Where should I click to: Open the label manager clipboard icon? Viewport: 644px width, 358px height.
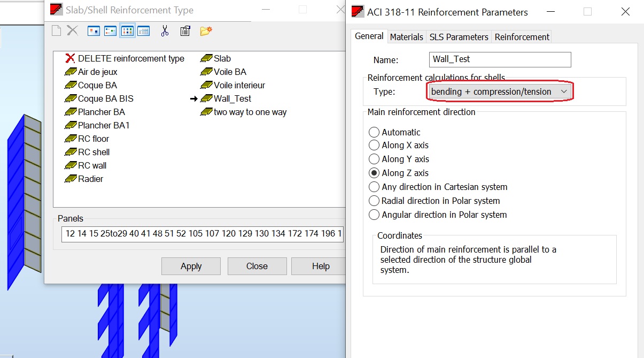point(184,31)
